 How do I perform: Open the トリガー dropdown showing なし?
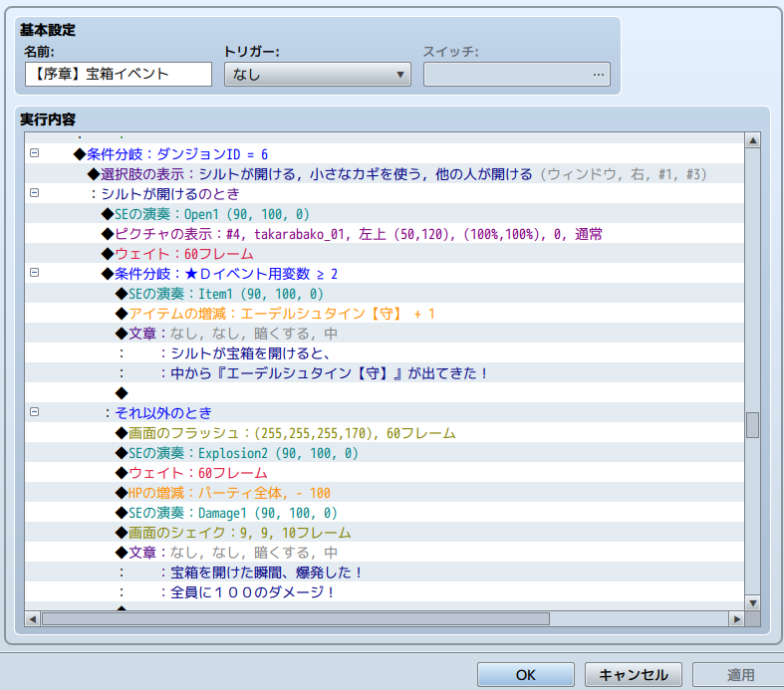[x=318, y=75]
